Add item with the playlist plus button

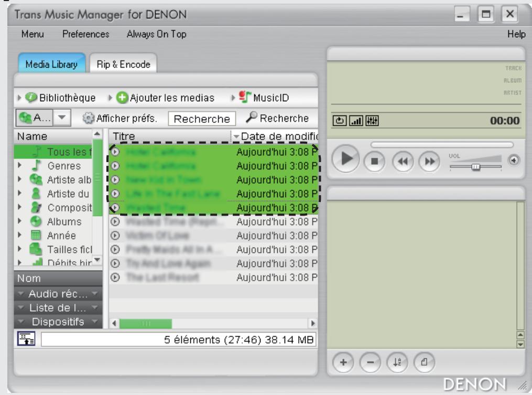343,362
